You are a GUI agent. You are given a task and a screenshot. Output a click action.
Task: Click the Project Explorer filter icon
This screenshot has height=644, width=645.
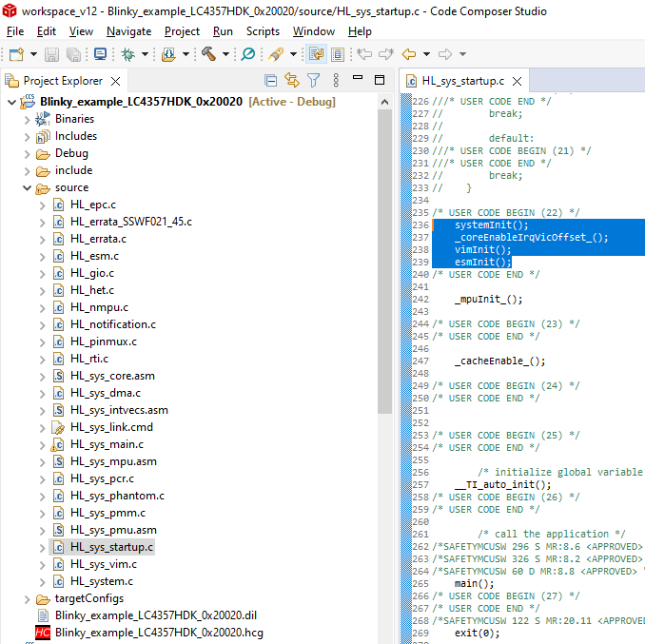313,81
